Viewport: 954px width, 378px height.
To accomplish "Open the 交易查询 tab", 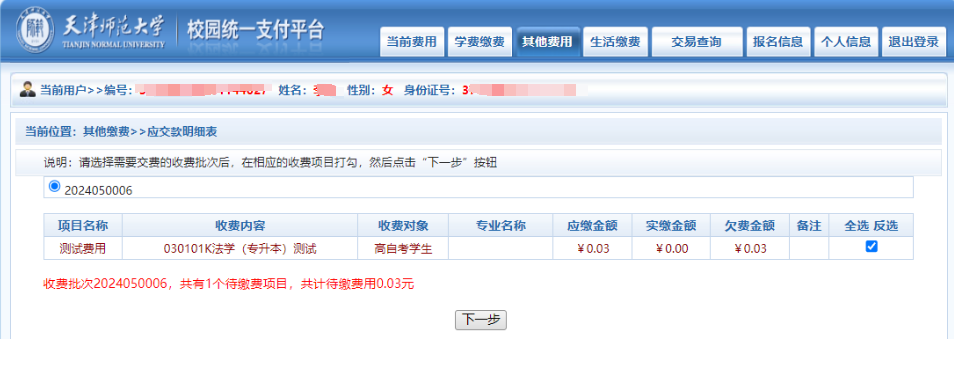I will [697, 42].
